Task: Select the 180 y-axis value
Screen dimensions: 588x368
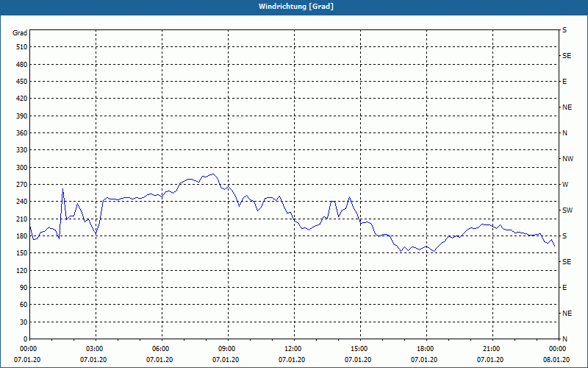Action: 22,236
